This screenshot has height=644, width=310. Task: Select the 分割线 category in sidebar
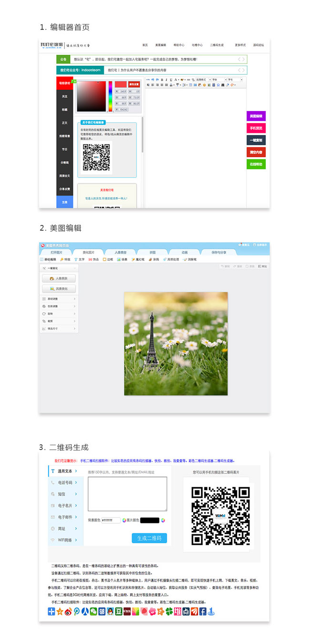64,163
